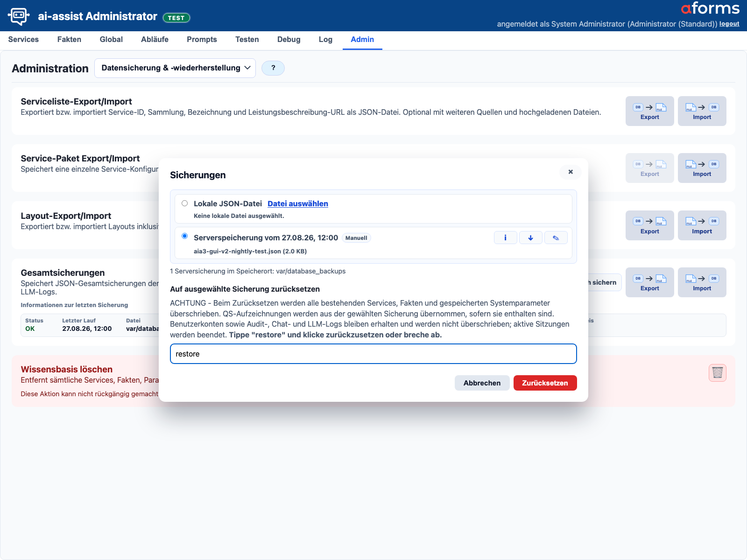Download the server backup file
This screenshot has width=747, height=560.
click(x=531, y=238)
